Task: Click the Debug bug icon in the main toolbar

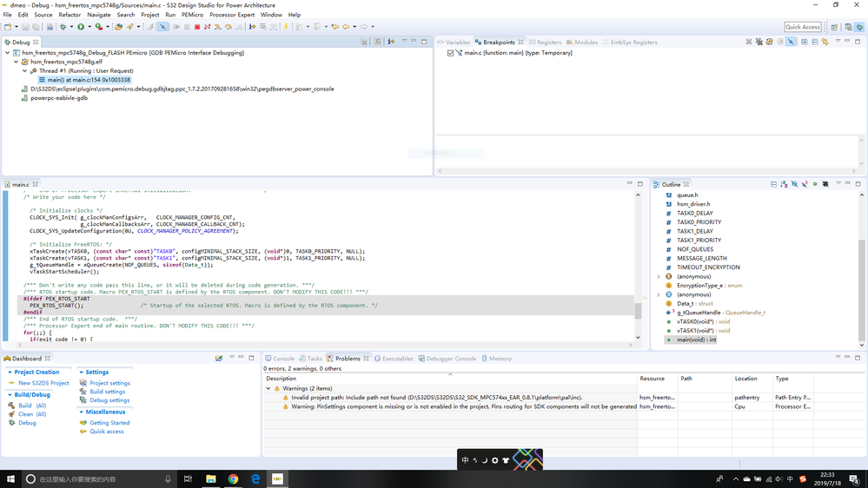Action: (x=63, y=27)
